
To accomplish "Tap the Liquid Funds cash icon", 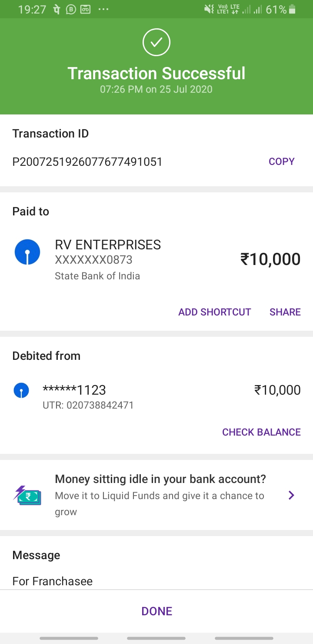I will click(27, 495).
